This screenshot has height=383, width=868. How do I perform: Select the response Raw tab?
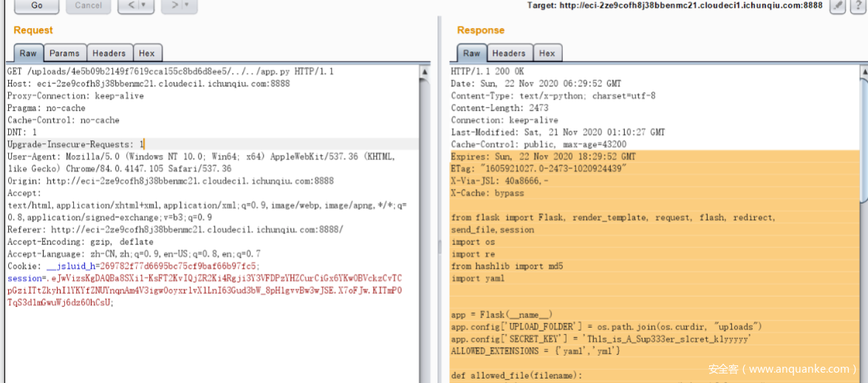click(471, 53)
